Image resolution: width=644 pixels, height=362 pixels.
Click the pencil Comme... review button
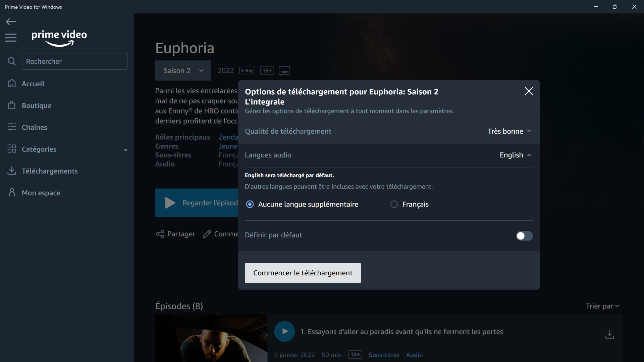[220, 234]
